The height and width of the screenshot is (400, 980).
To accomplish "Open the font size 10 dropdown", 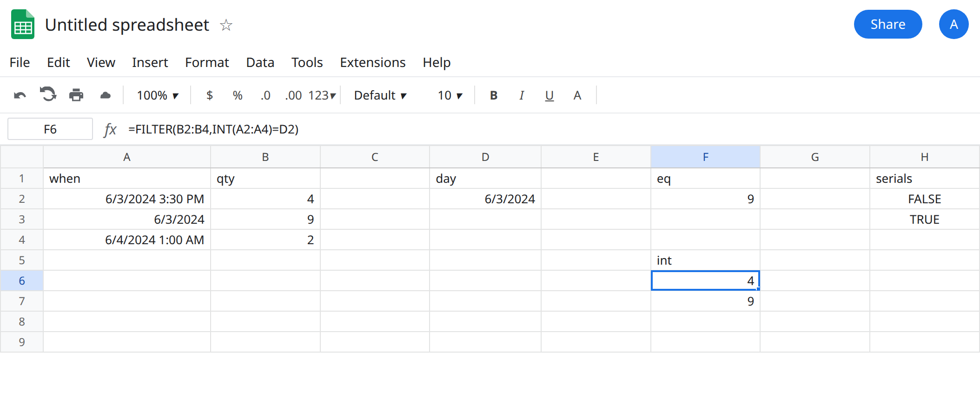I will coord(450,95).
